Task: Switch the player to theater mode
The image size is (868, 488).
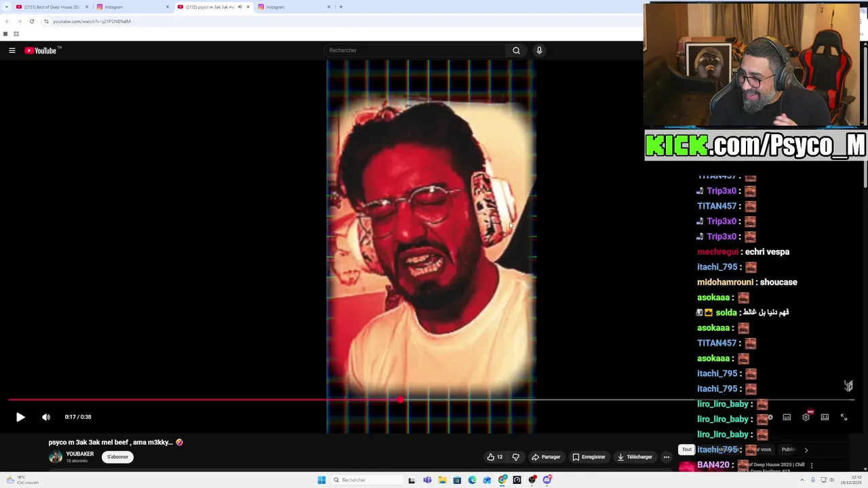Action: 825,417
